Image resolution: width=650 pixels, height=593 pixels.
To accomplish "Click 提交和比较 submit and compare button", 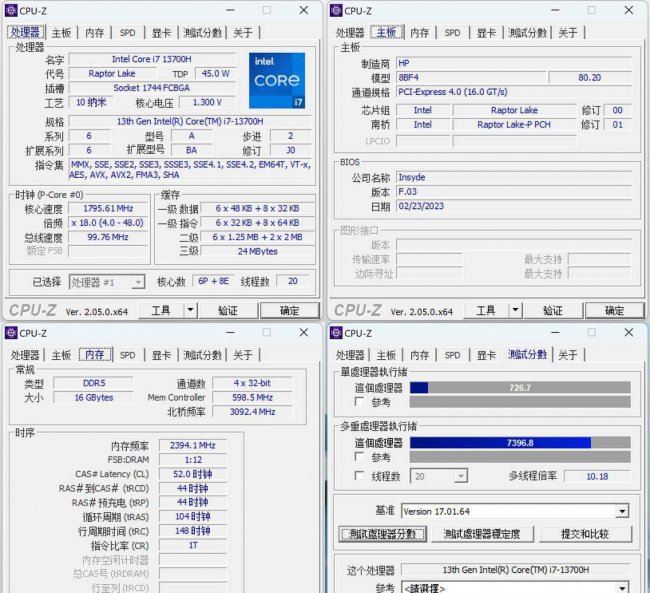I will pyautogui.click(x=585, y=534).
